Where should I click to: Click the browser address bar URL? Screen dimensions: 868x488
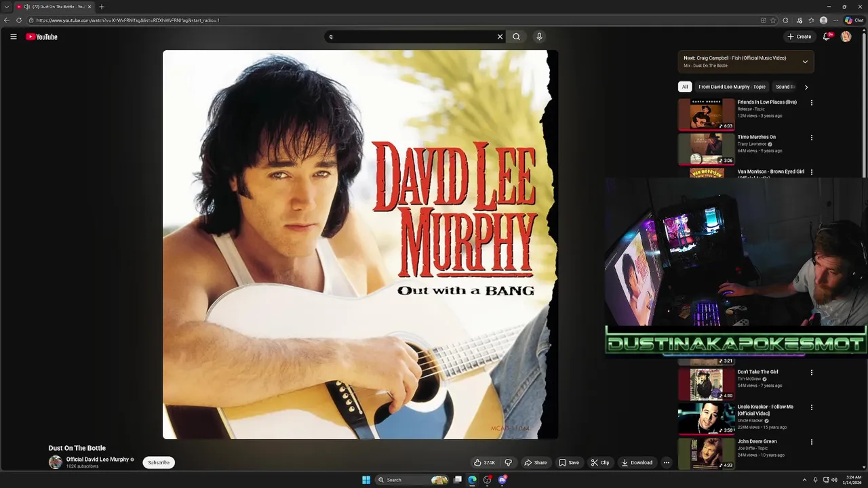127,20
